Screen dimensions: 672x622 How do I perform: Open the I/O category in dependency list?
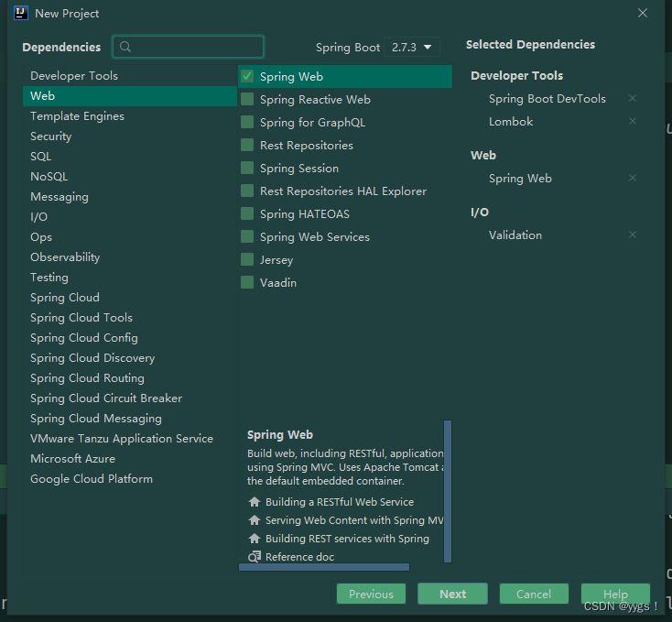tap(130, 217)
